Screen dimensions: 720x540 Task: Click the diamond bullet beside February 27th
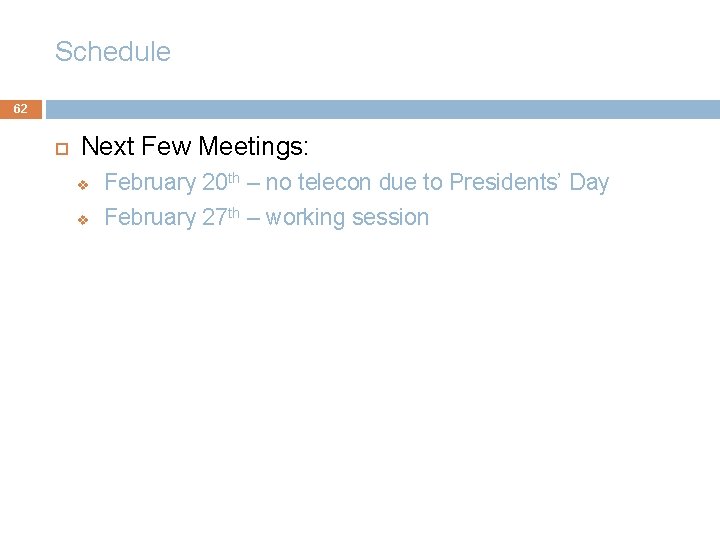tap(84, 219)
